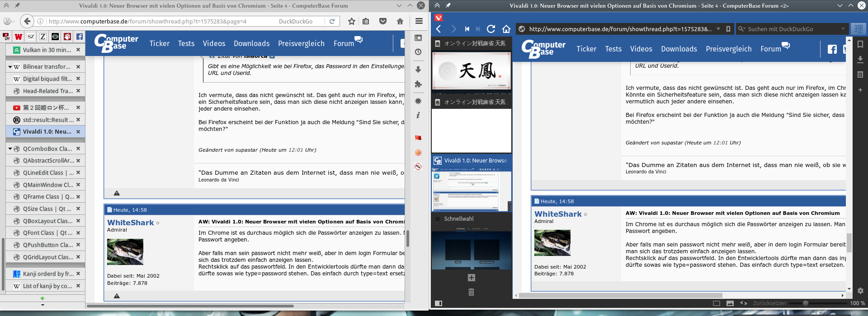Open the Vivaldi logo menu
The width and height of the screenshot is (868, 316).
[x=439, y=18]
